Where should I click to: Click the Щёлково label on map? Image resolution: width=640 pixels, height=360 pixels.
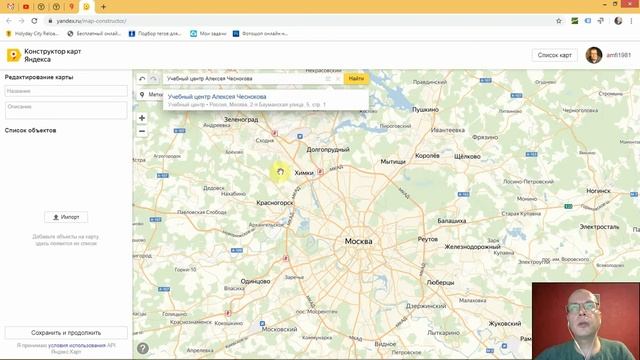point(467,157)
